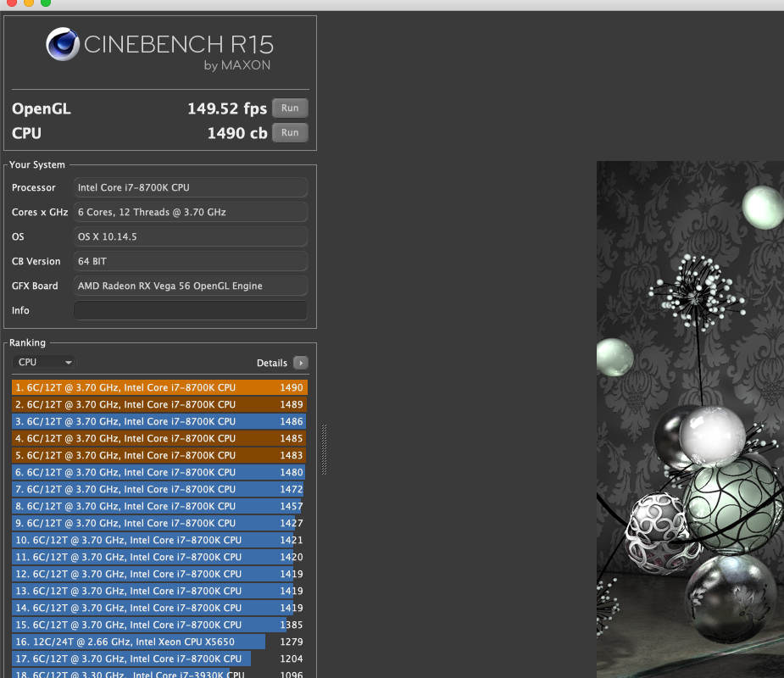
Task: Click the CB Version 64 BIT field
Action: click(x=190, y=261)
